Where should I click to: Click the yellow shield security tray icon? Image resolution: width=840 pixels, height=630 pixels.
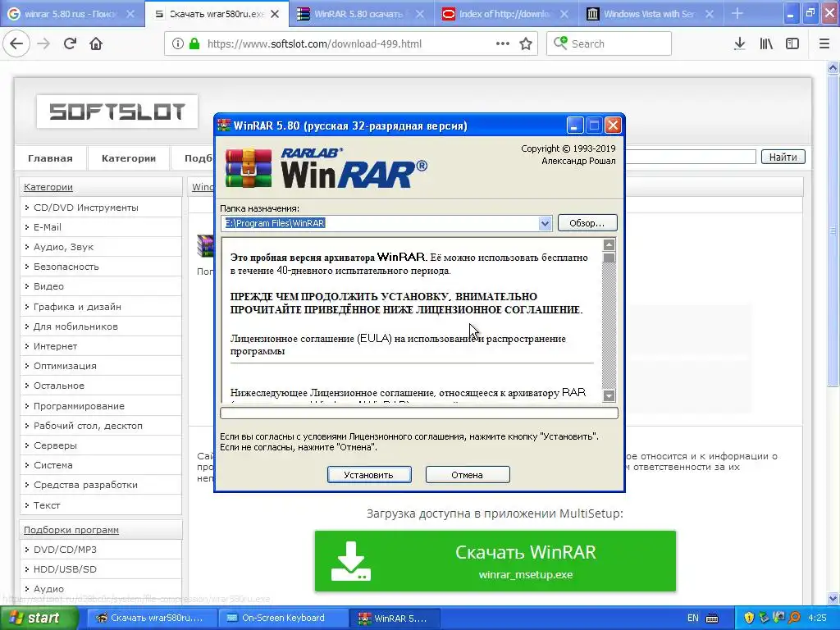pyautogui.click(x=749, y=618)
